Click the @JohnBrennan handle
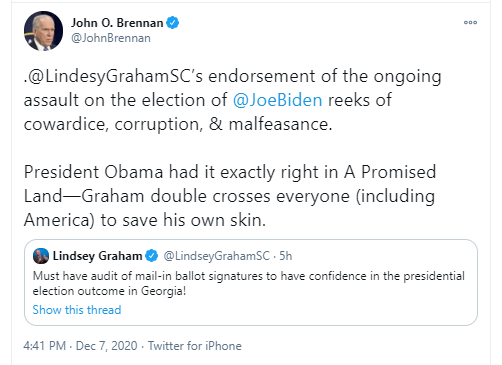The height and width of the screenshot is (365, 502). pos(111,38)
